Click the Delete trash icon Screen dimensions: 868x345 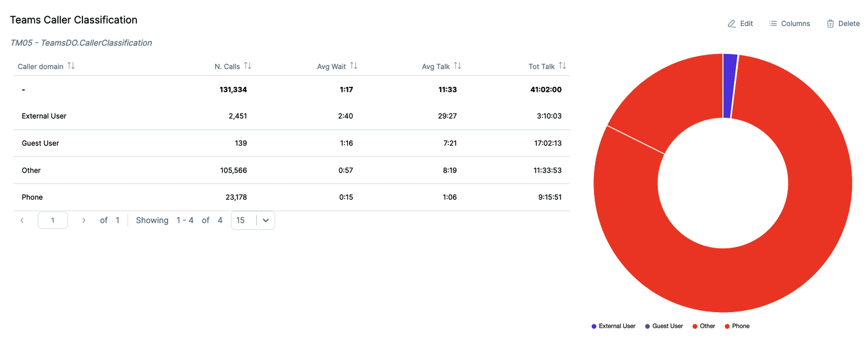[x=830, y=24]
